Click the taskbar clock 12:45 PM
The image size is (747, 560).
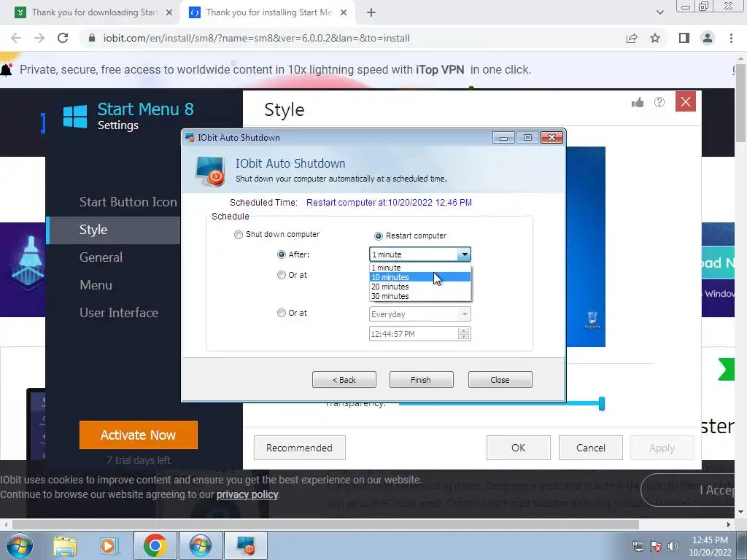pos(710,540)
